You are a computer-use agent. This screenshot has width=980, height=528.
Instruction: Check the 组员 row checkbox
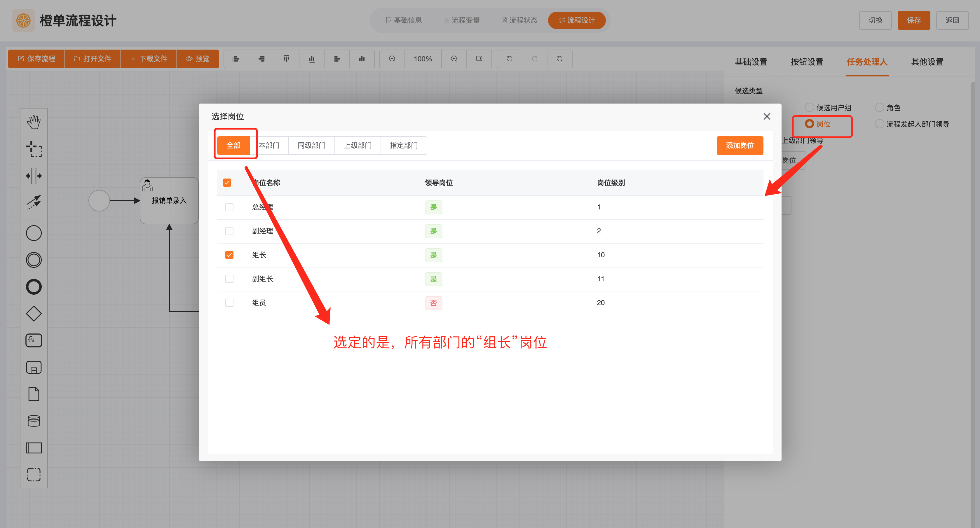coord(229,303)
